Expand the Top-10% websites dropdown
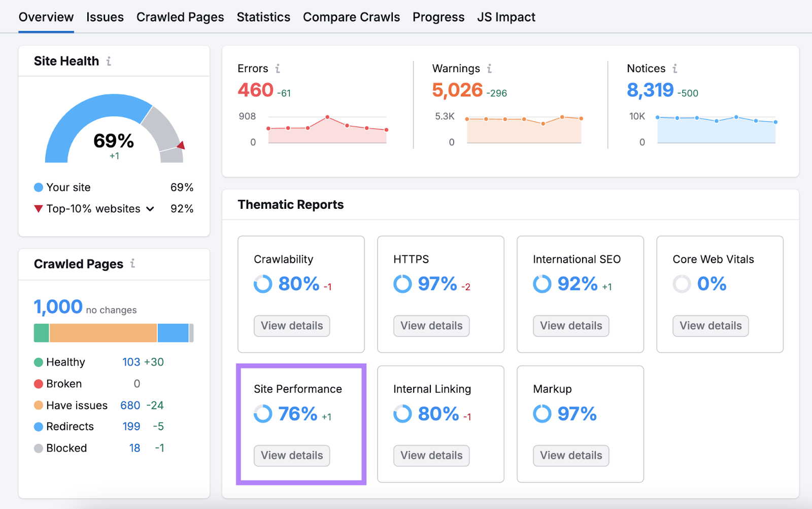The height and width of the screenshot is (509, 812). pyautogui.click(x=149, y=208)
